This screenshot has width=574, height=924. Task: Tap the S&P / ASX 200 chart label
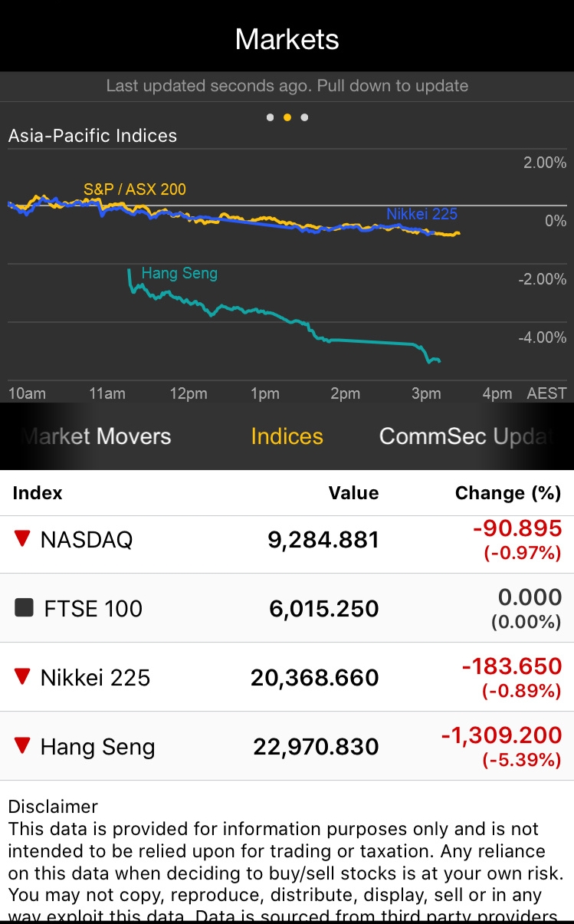coord(135,189)
